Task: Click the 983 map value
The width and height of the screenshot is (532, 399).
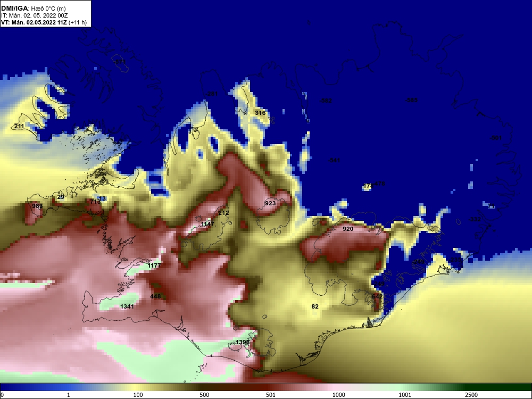Action: tap(37, 206)
